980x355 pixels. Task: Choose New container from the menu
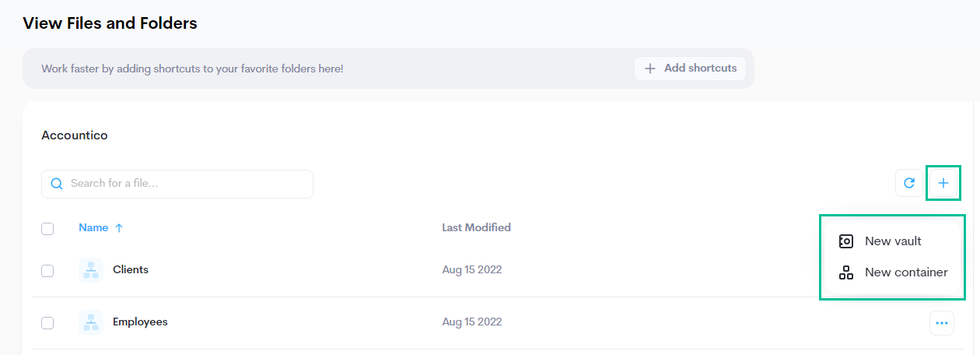906,273
